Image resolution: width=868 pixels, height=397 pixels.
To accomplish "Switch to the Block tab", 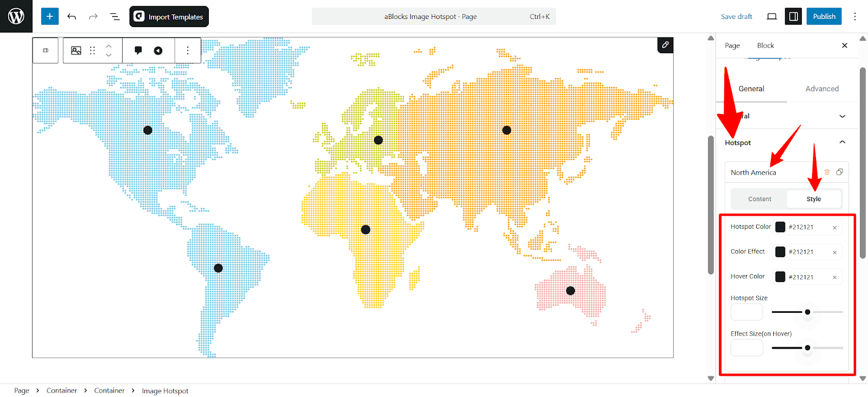I will point(765,46).
